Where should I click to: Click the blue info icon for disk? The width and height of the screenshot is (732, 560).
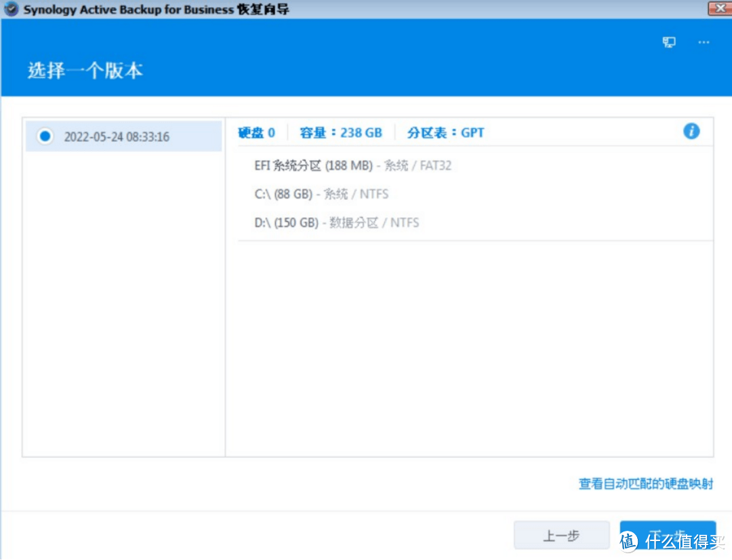click(x=691, y=132)
